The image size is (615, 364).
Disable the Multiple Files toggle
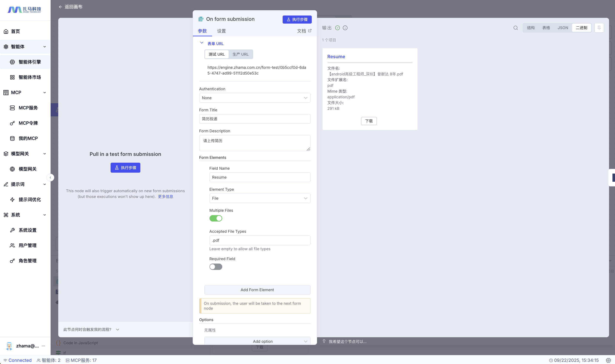pos(216,218)
